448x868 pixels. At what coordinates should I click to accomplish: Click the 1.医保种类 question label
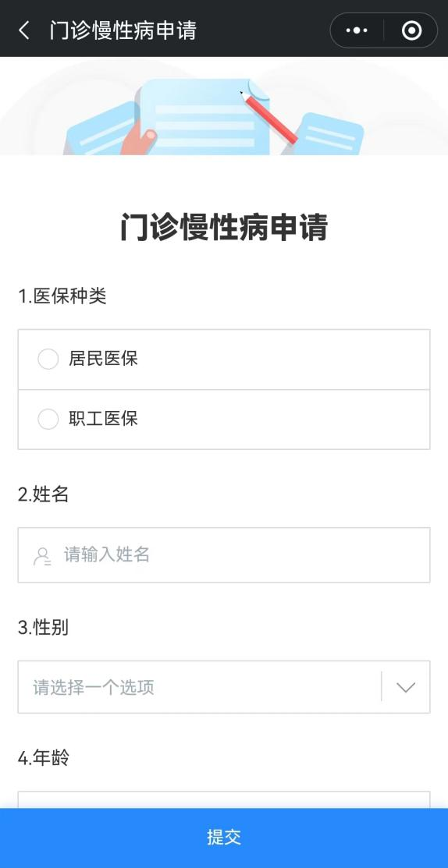coord(62,296)
